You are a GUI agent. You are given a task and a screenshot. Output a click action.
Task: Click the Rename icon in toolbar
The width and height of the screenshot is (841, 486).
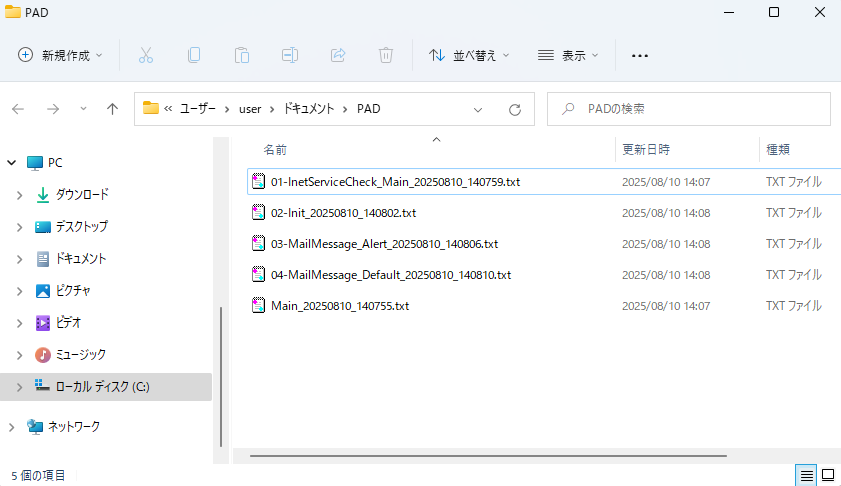click(x=290, y=55)
